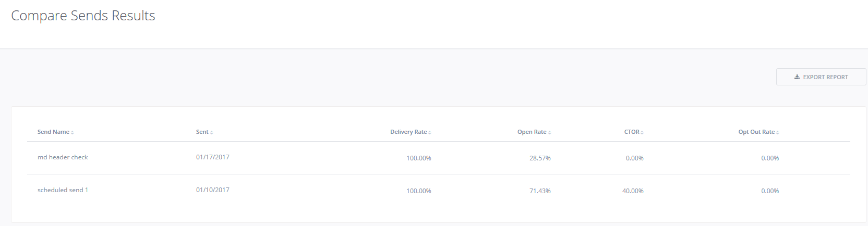Click the download icon in Export Report
The image size is (868, 226).
click(797, 77)
